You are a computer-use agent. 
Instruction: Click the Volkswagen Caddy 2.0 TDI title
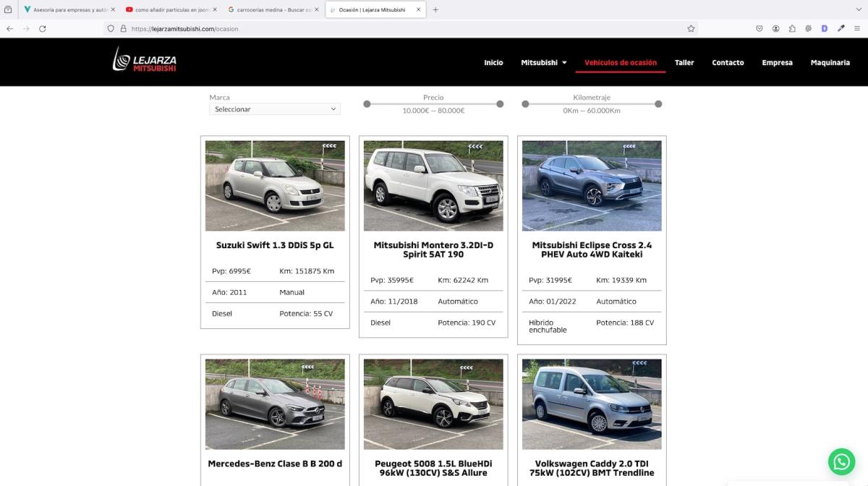(x=592, y=468)
